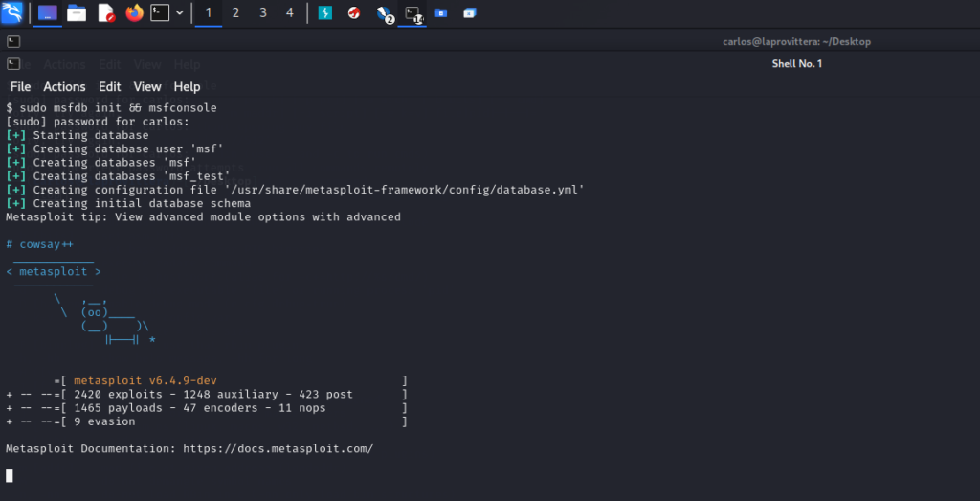
Task: Open the Kali Linux applications menu
Action: click(x=12, y=13)
